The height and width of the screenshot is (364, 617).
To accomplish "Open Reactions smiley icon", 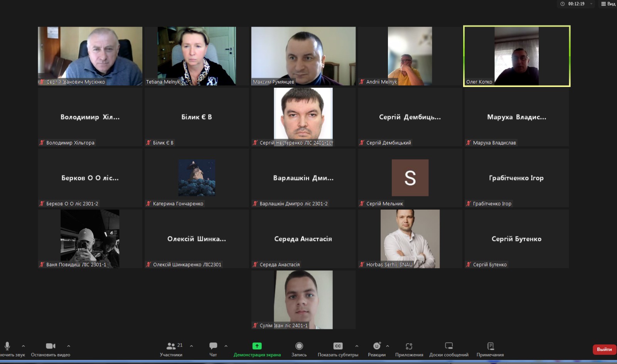I will tap(377, 346).
